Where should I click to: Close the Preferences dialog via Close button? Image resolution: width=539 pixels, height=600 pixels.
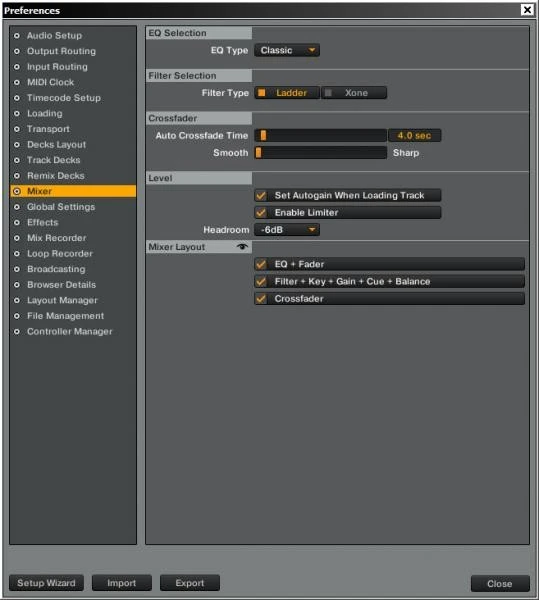(x=500, y=584)
